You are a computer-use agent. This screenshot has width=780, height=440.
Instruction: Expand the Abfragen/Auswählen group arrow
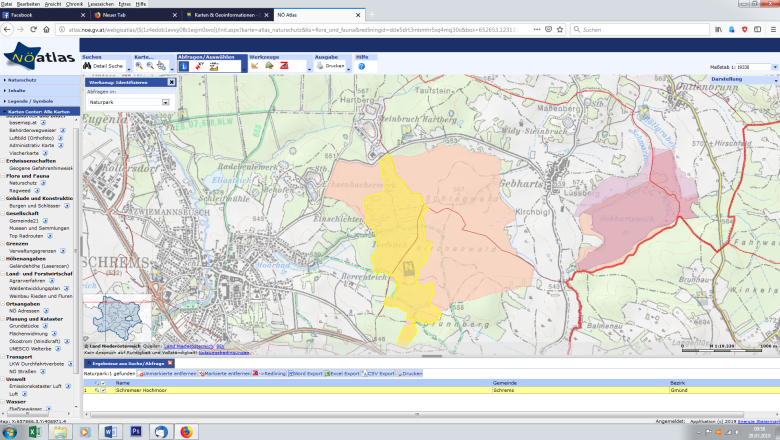click(x=244, y=69)
